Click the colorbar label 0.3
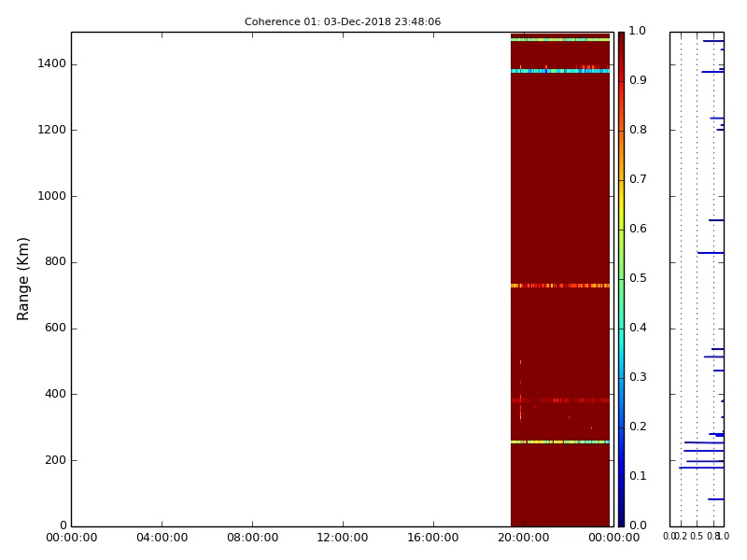747x560 pixels. 638,377
